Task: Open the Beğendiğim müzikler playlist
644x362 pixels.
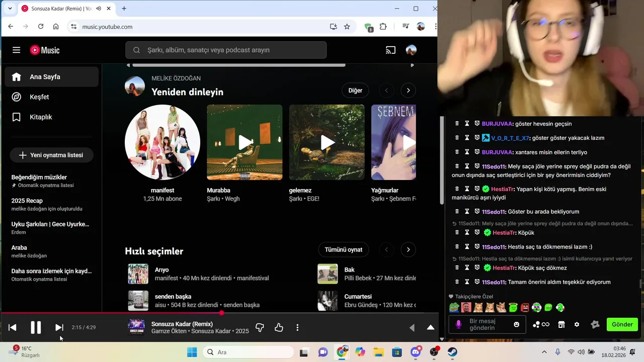Action: (51, 181)
